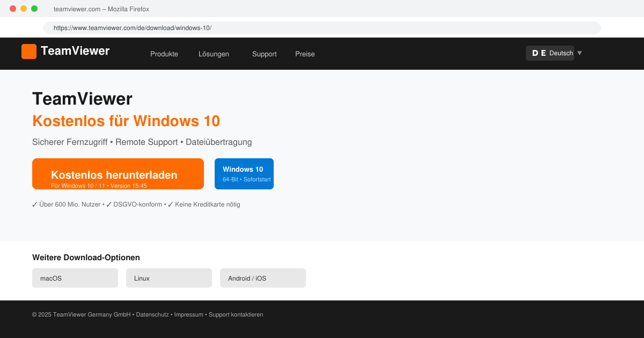
Task: Click the 'Sicherer Fernzugriff' tagline text
Action: [x=70, y=142]
